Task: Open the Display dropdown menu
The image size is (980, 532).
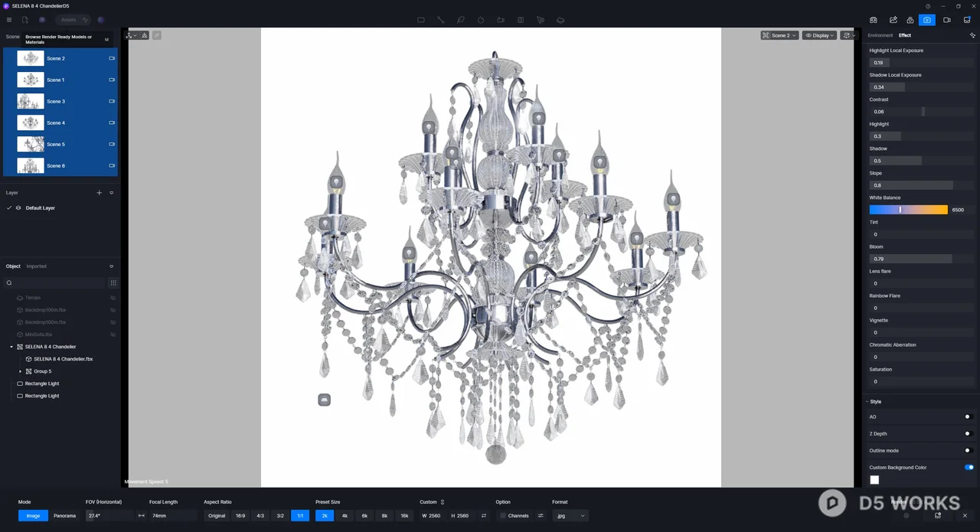Action: 819,35
